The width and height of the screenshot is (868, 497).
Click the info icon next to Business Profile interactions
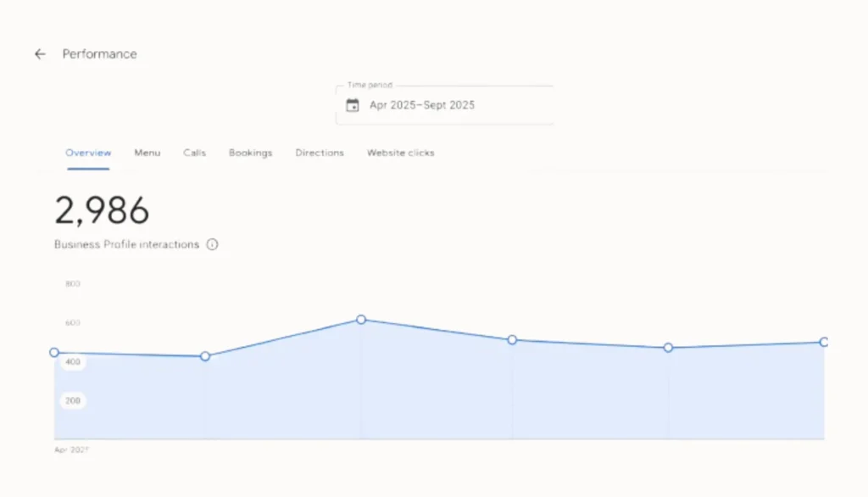click(x=212, y=244)
